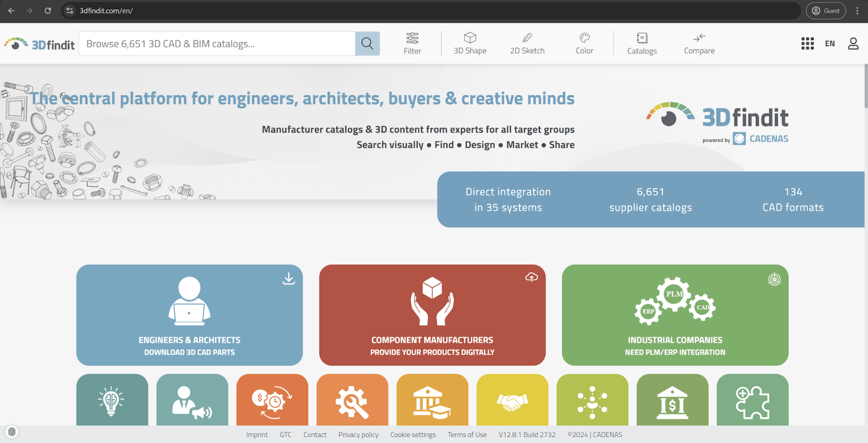868x443 pixels.
Task: Open the Catalogs view
Action: (642, 43)
